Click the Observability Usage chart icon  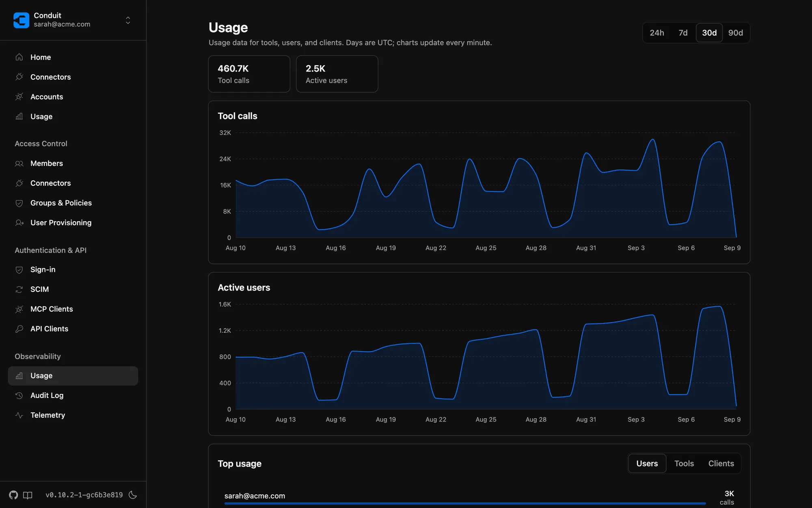(x=19, y=376)
